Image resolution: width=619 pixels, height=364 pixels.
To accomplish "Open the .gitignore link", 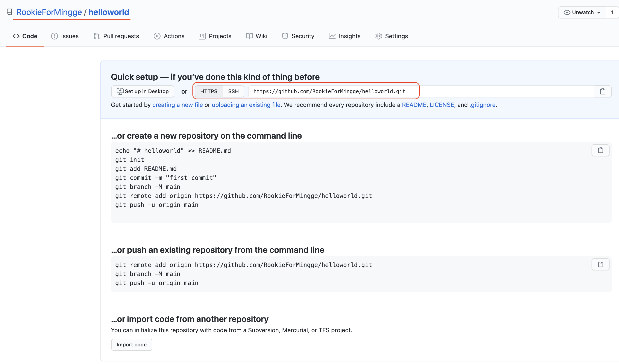I will 482,105.
